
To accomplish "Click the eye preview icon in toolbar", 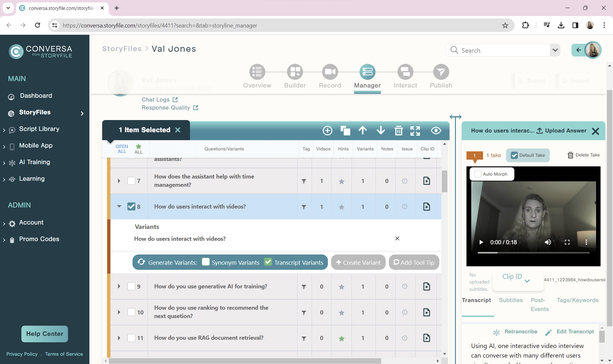I will (436, 131).
